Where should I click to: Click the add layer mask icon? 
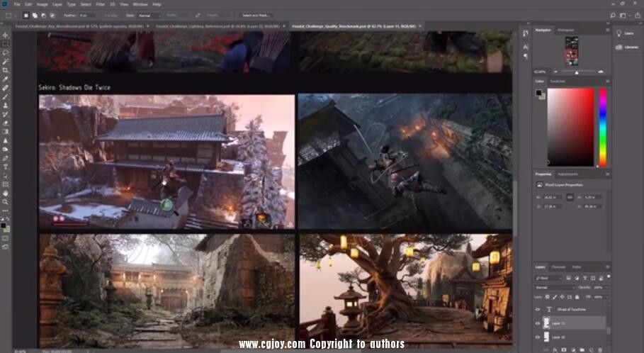[563, 349]
